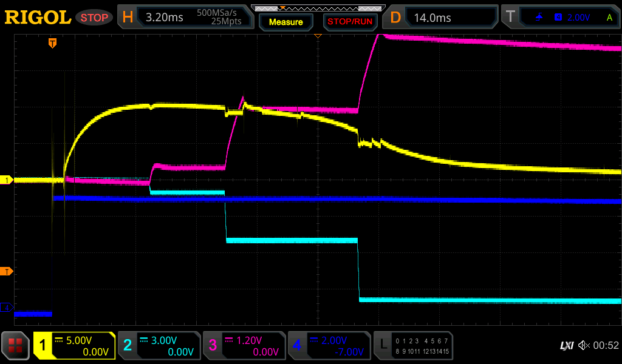This screenshot has height=364, width=622.
Task: Click the waveform memory position bar at top
Action: tap(317, 8)
